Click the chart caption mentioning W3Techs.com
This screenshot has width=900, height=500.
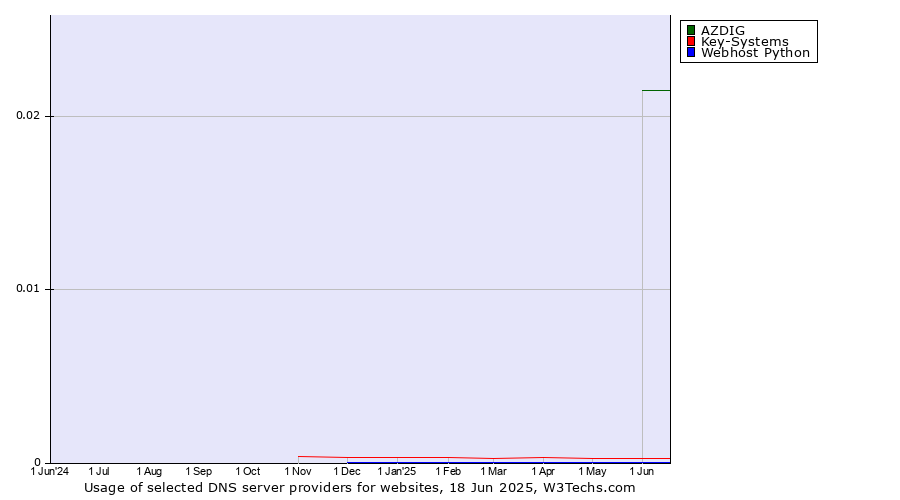[359, 488]
